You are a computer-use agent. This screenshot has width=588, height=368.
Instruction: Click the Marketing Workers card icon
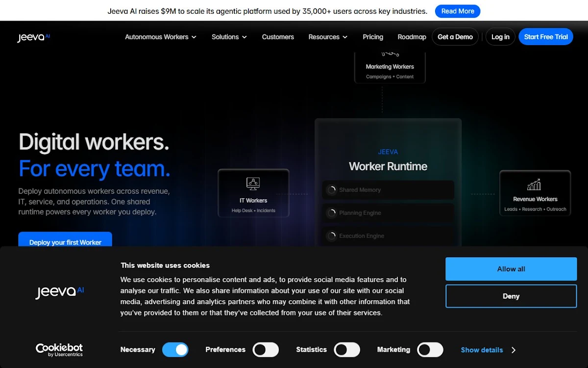coord(390,55)
